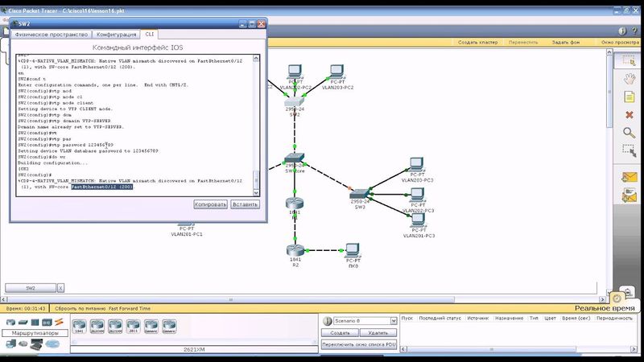Click the SW3 switch on the topology

coord(360,194)
